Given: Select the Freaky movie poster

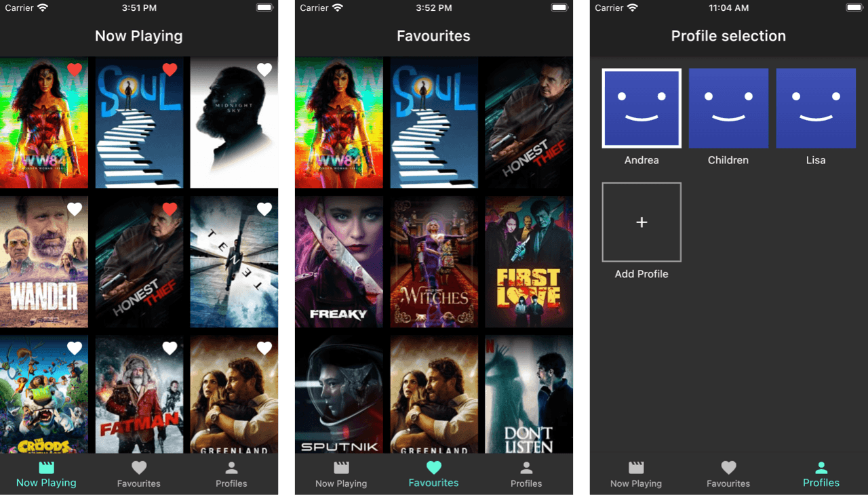Looking at the screenshot, I should 339,262.
